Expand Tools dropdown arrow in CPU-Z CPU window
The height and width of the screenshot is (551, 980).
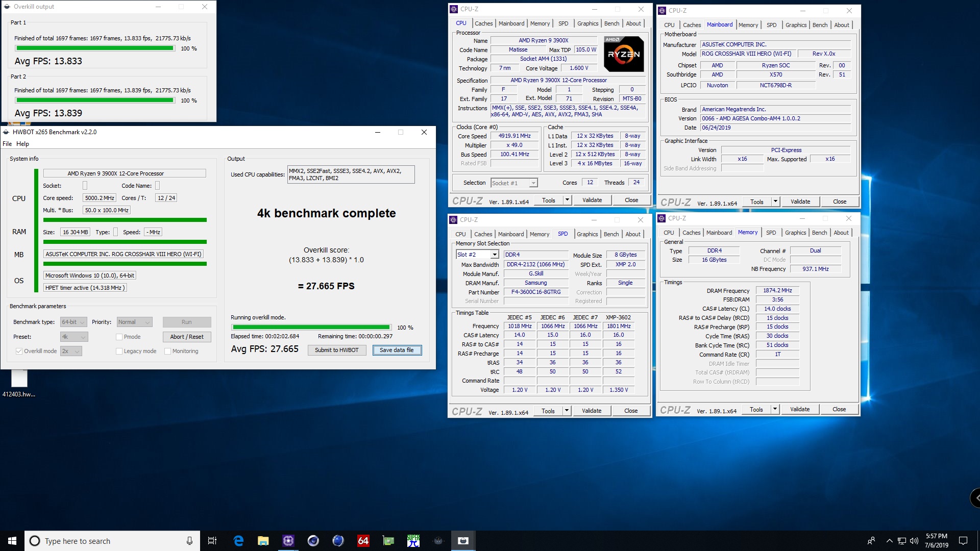coord(567,200)
